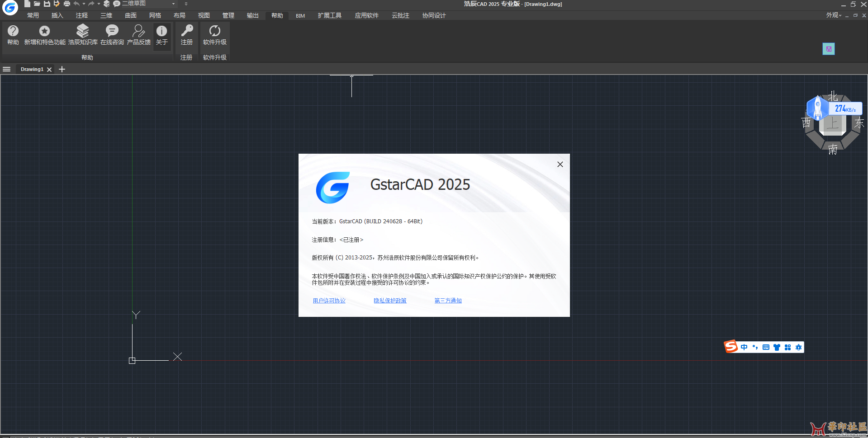Switch to the 输出 ribbon tab

click(x=253, y=15)
